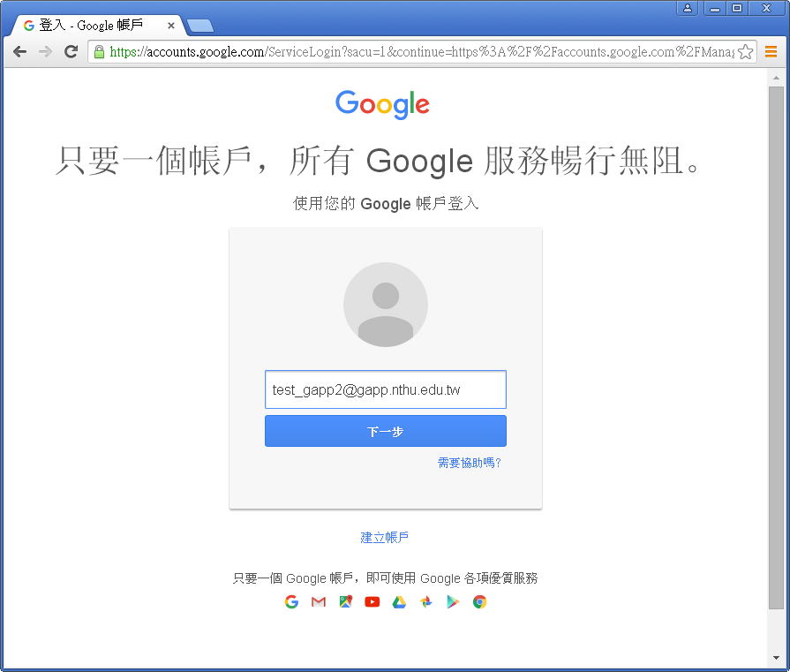
Task: Open the Chrome hamburger menu
Action: click(x=771, y=52)
